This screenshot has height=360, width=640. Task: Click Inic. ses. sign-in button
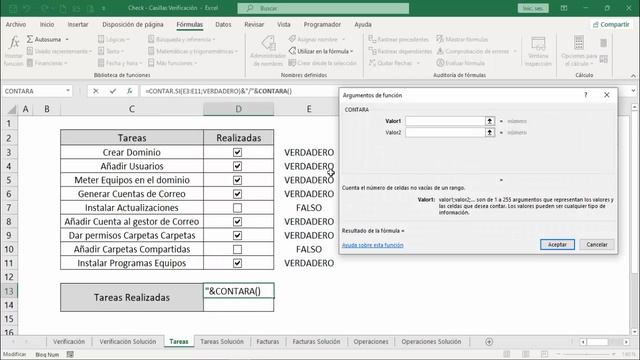(533, 8)
